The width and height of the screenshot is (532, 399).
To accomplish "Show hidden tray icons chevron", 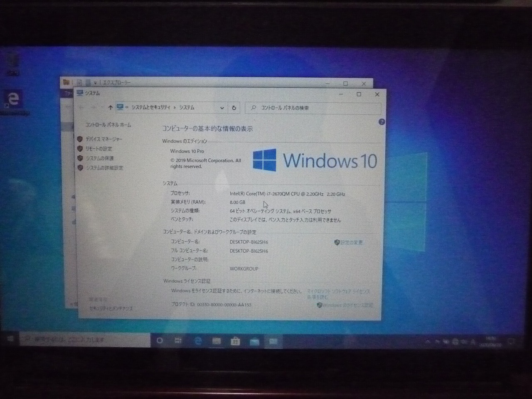I will (x=427, y=342).
